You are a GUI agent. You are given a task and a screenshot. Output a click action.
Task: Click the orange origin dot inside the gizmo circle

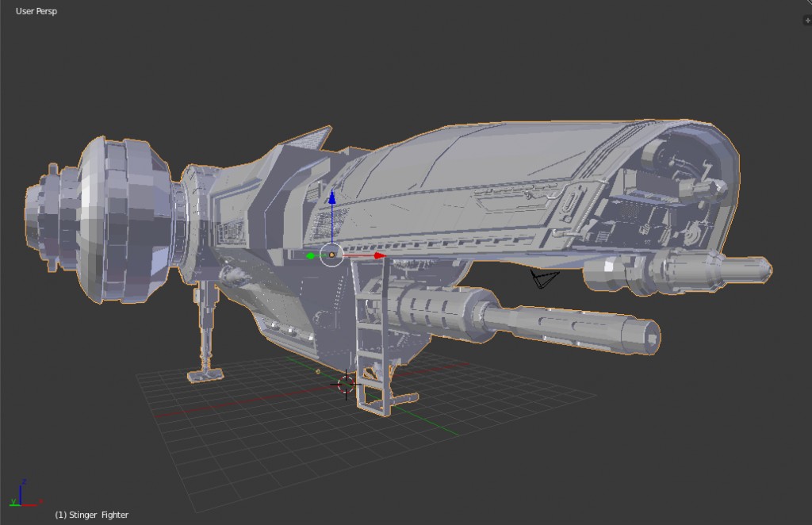point(331,254)
